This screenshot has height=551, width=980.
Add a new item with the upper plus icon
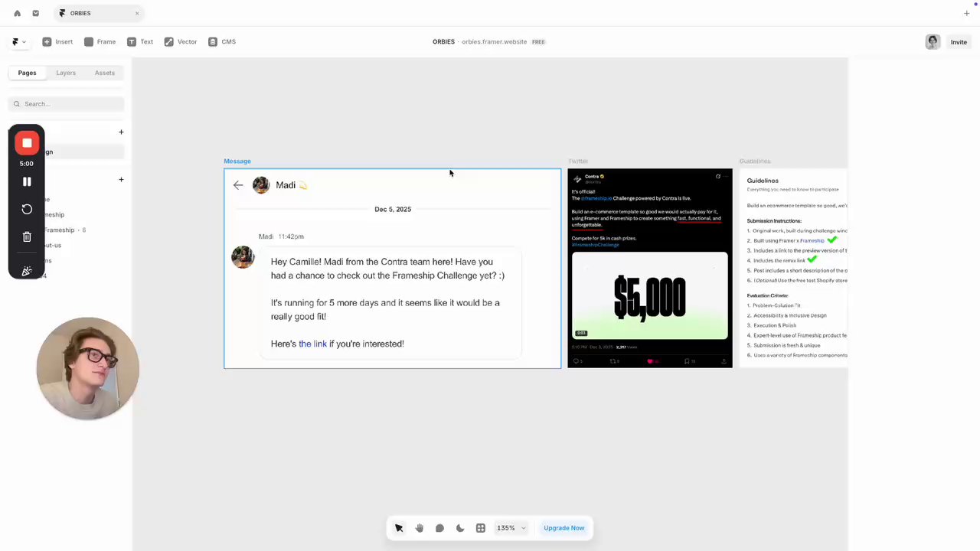(x=121, y=132)
